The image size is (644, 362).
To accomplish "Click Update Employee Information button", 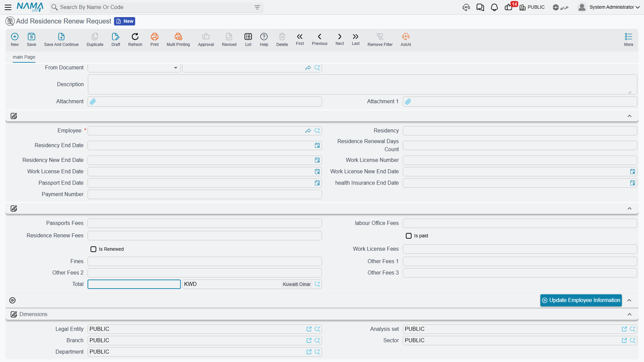I will (581, 300).
